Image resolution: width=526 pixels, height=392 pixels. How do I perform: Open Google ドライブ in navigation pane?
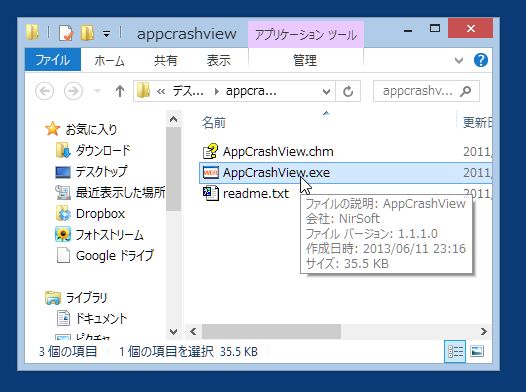pos(114,256)
